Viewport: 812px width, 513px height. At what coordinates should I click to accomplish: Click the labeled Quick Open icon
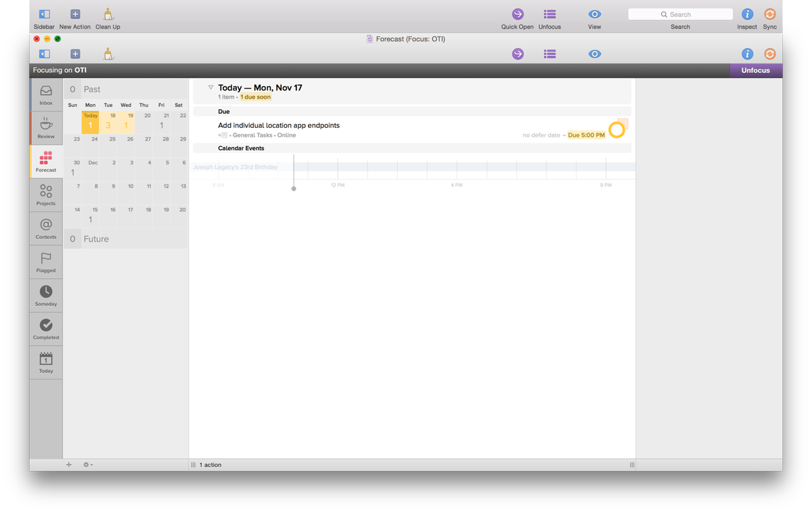tap(518, 14)
